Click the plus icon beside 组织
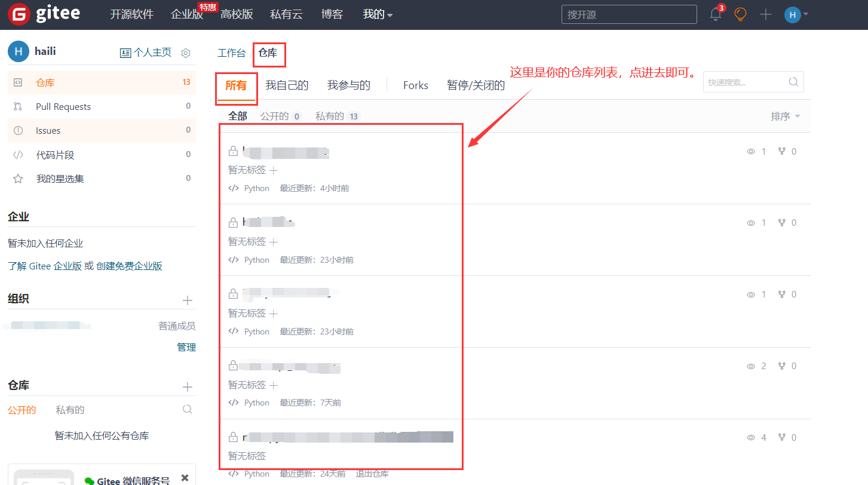 point(187,300)
